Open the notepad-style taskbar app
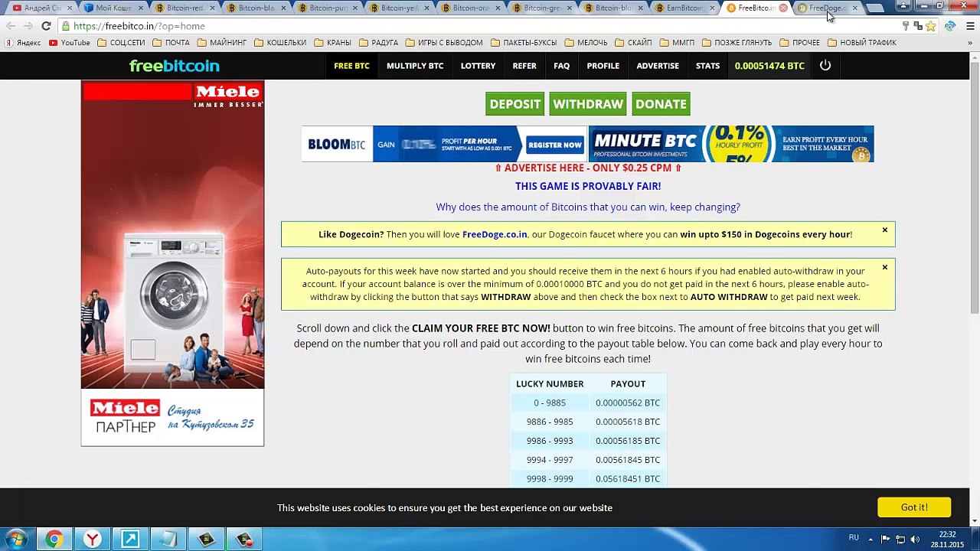Image resolution: width=980 pixels, height=551 pixels. [168, 540]
